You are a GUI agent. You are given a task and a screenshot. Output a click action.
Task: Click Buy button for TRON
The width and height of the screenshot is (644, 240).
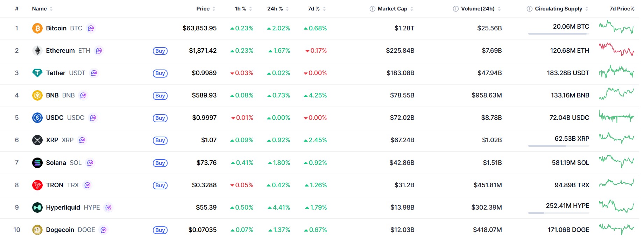pos(160,186)
